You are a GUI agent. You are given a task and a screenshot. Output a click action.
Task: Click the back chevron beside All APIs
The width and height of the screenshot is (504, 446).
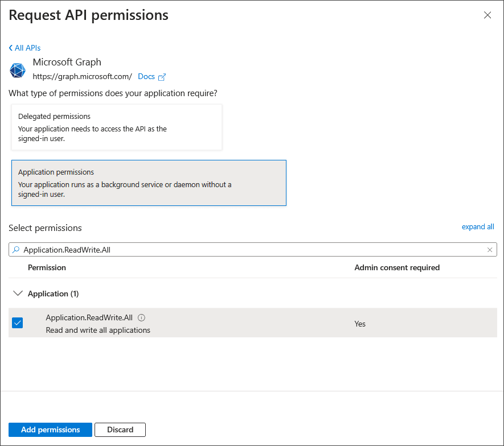point(10,48)
